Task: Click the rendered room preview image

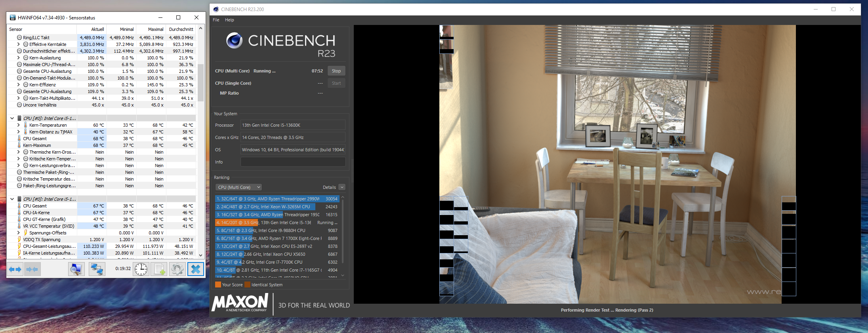Action: pos(617,164)
